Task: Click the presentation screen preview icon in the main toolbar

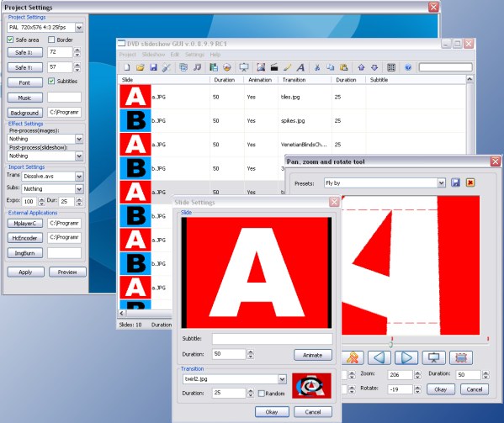Action: [x=244, y=67]
